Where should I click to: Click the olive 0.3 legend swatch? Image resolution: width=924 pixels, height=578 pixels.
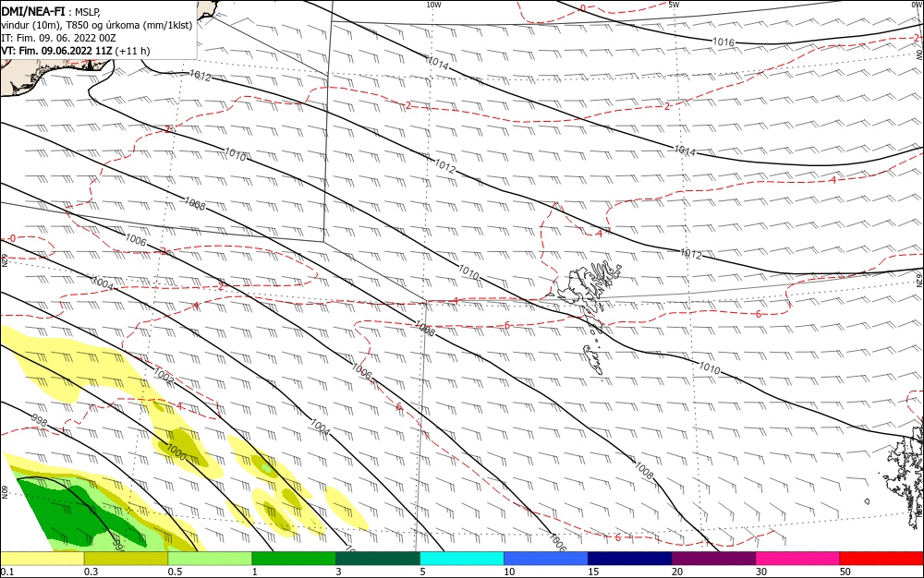[x=126, y=558]
